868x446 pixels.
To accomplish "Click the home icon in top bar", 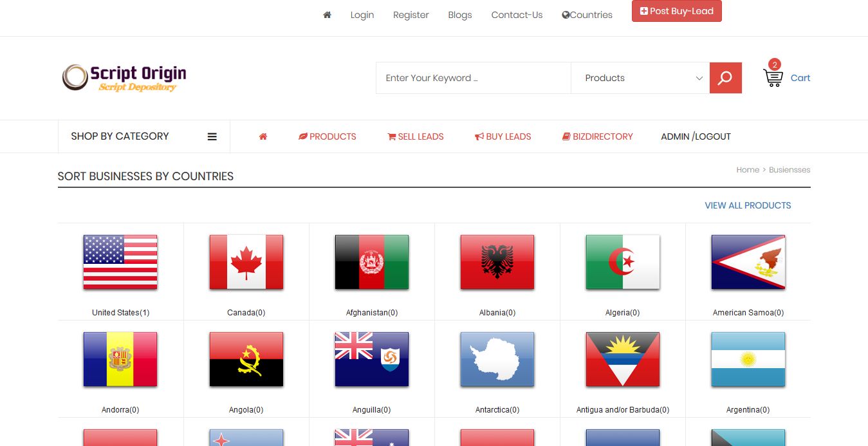I will click(327, 15).
